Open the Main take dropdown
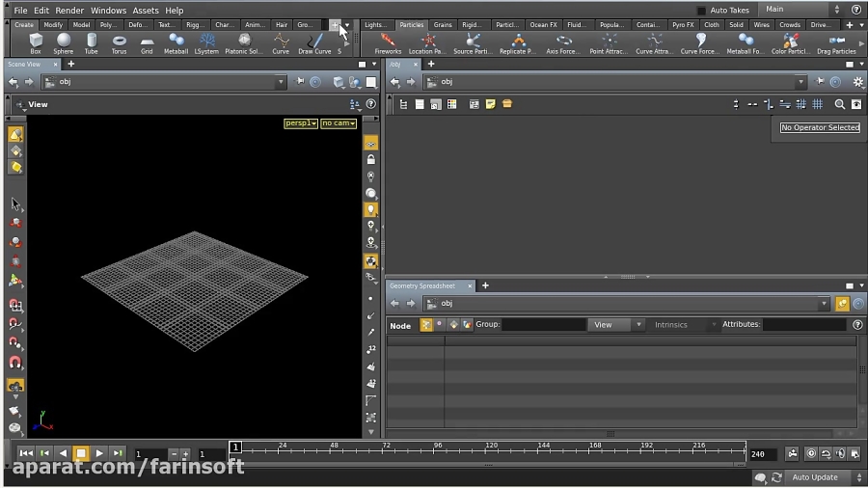868x488 pixels. (x=801, y=10)
